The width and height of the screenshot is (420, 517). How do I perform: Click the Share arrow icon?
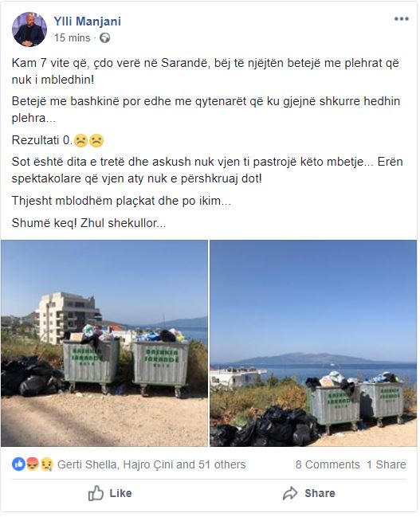pyautogui.click(x=290, y=493)
